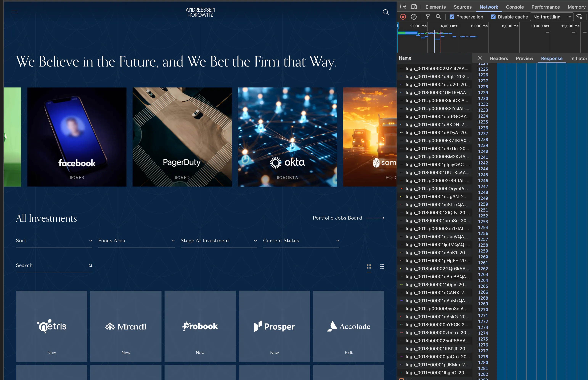Switch to list view of investments
The height and width of the screenshot is (380, 588).
(x=382, y=266)
